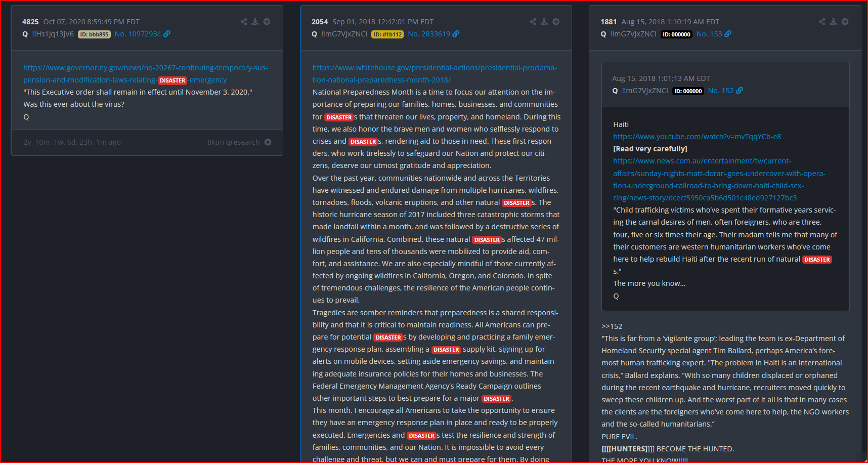Click download icon on post 4825
This screenshot has width=868, height=463.
point(255,22)
